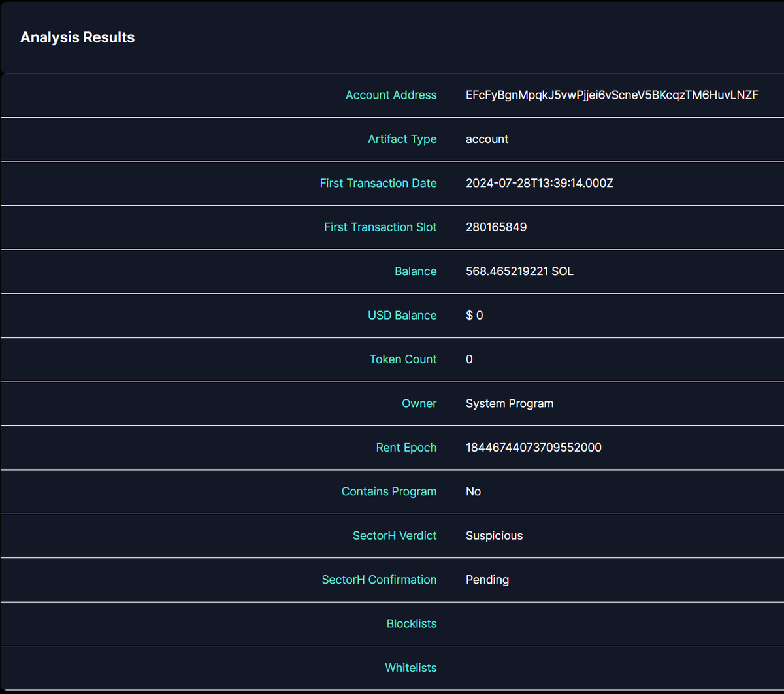Select the First Transaction Date label
Screen dimensions: 784x694
click(x=378, y=183)
